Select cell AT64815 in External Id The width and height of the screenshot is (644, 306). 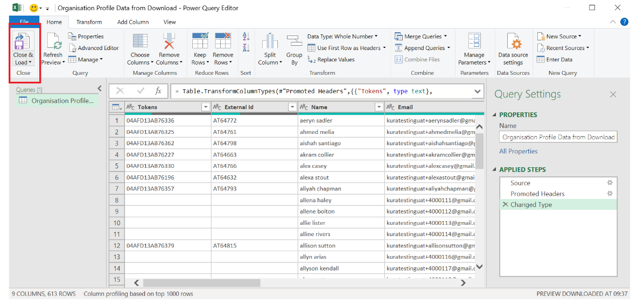pyautogui.click(x=255, y=246)
